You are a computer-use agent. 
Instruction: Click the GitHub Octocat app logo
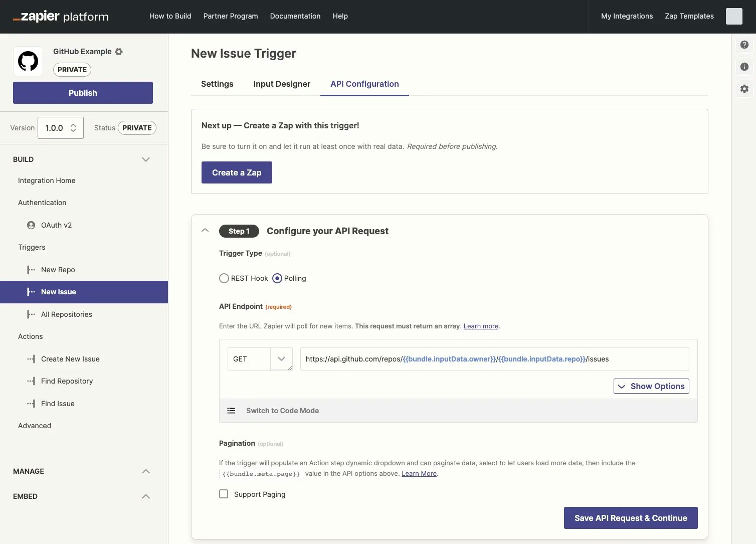[x=28, y=61]
